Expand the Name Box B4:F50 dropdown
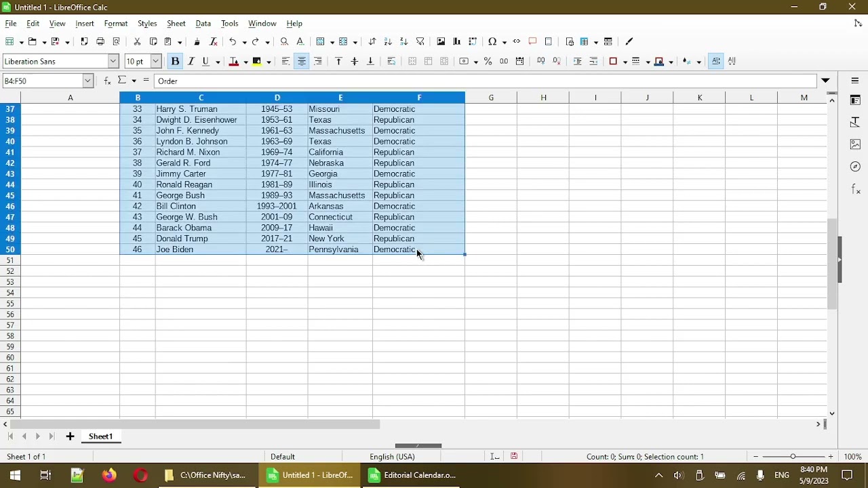 pos(87,81)
